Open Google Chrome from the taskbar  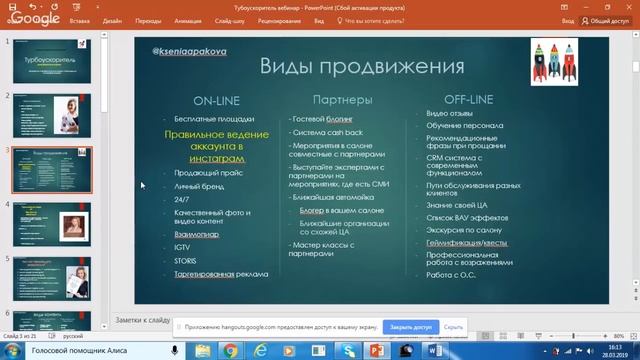coord(231,351)
